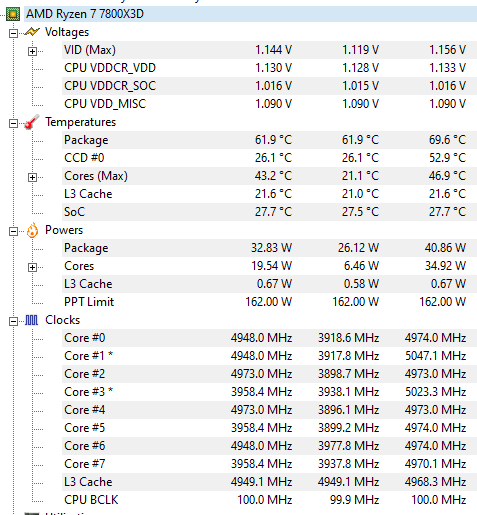Click the 5047.1 MHz Core #1 max clock
The width and height of the screenshot is (477, 515).
[435, 356]
